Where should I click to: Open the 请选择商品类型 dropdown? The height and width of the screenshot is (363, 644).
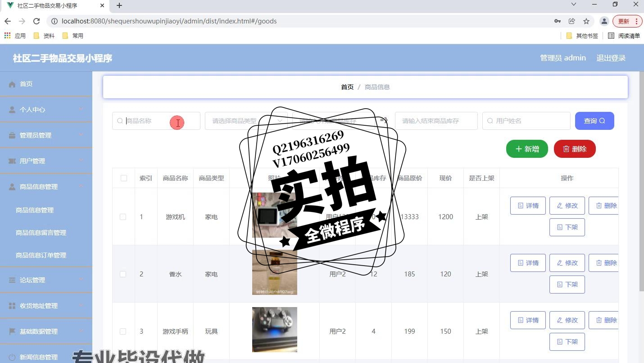pos(246,121)
